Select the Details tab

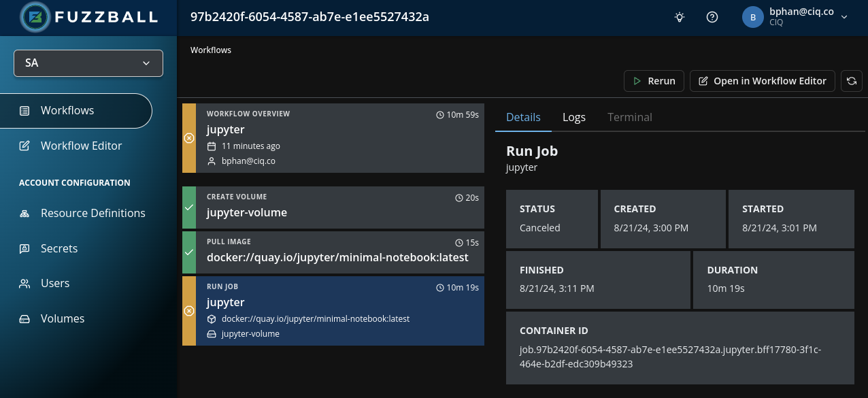tap(523, 117)
